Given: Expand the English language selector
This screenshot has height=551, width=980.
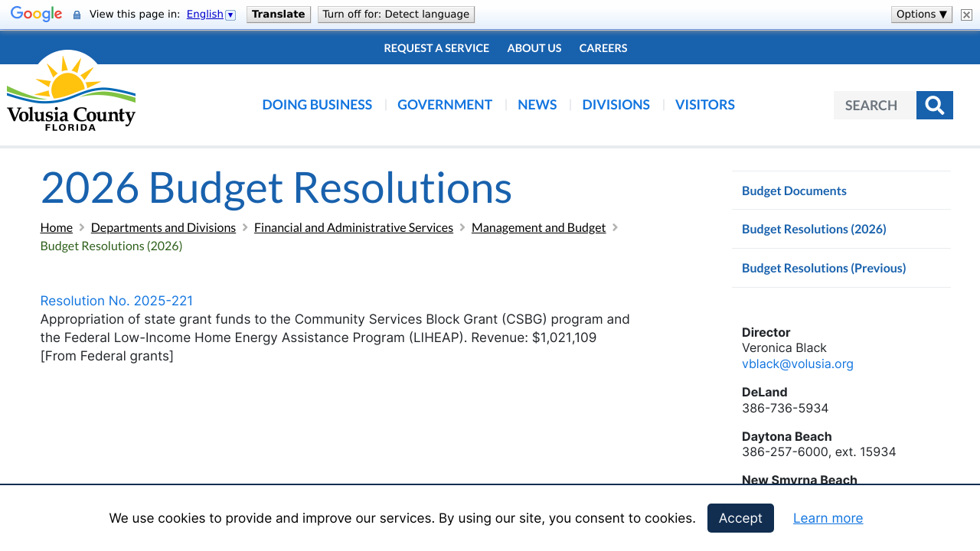Looking at the screenshot, I should point(230,14).
